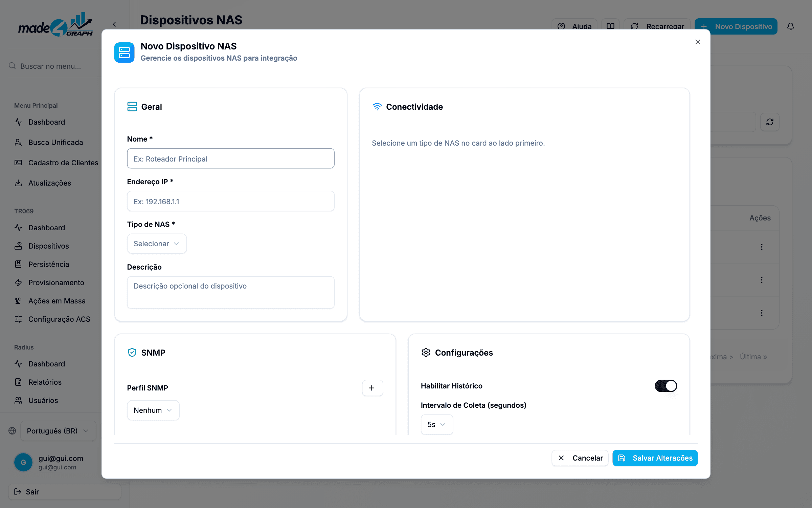Click the Descrição text area

coord(231,292)
